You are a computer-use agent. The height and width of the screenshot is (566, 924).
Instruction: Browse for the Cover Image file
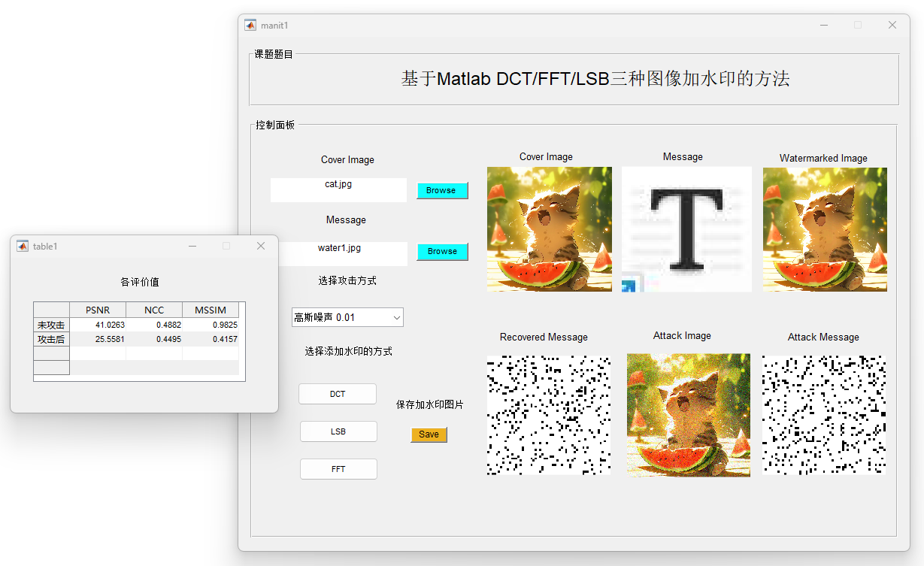coord(442,190)
